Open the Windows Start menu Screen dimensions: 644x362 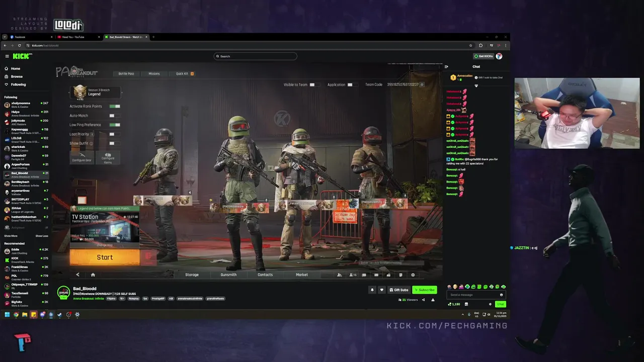(x=7, y=315)
